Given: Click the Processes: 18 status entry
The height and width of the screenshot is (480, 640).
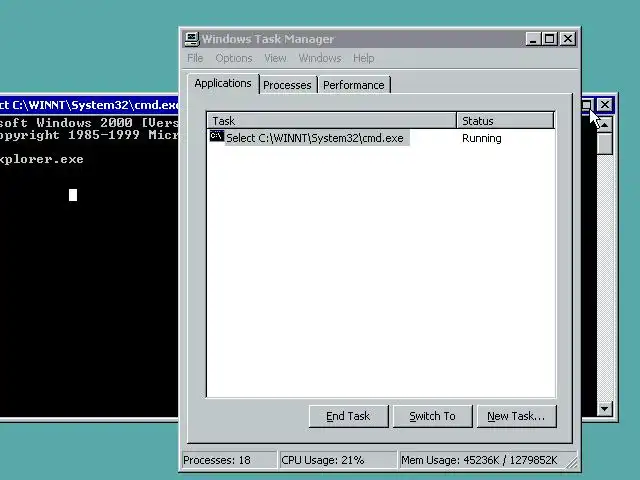Looking at the screenshot, I should point(229,460).
